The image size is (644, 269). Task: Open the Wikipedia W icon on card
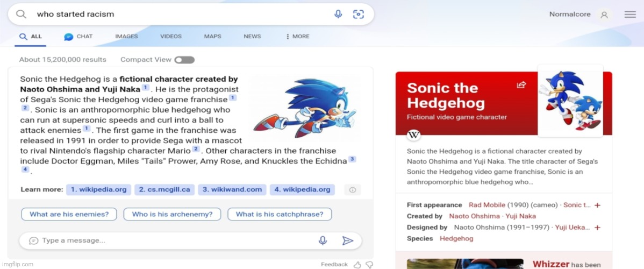pyautogui.click(x=413, y=136)
